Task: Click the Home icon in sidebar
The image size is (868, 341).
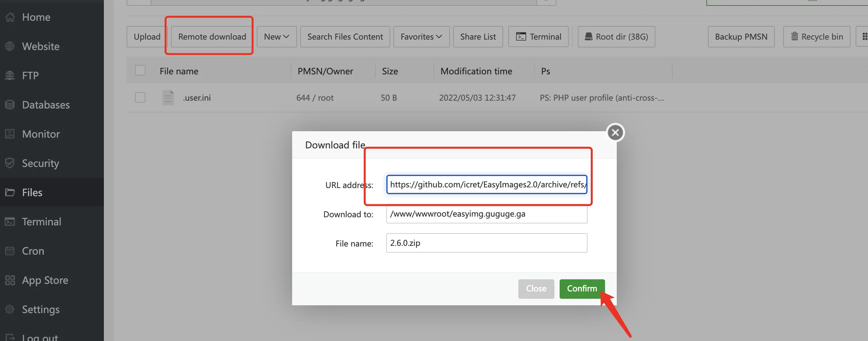Action: tap(10, 17)
